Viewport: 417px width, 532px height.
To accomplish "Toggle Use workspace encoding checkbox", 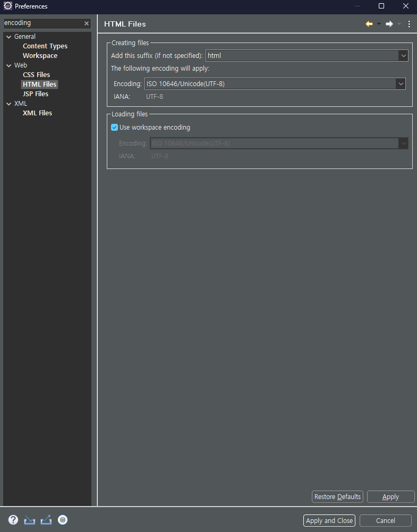I will pos(115,128).
